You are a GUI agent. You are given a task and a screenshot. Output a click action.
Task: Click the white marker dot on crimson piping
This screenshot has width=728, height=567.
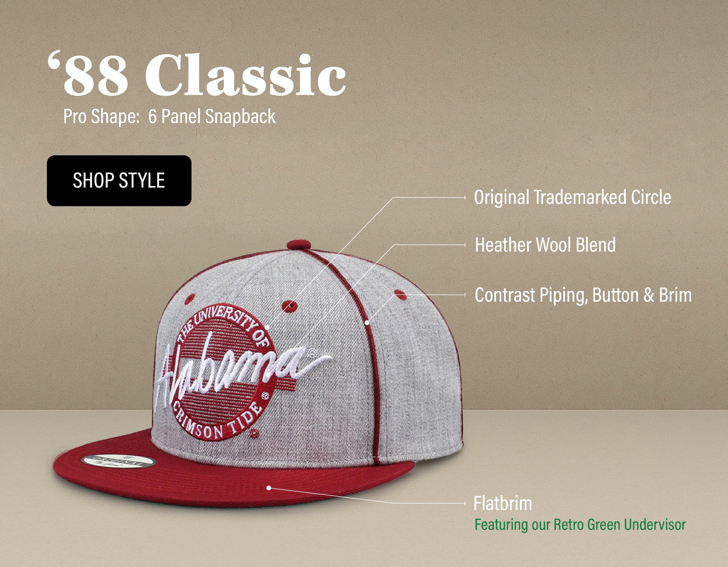tap(367, 322)
